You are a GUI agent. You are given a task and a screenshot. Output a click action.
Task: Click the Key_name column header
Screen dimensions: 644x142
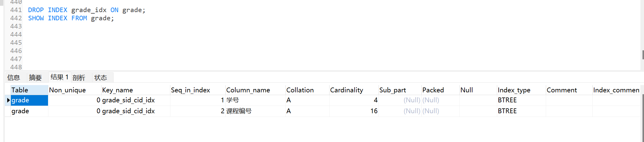[x=118, y=90]
